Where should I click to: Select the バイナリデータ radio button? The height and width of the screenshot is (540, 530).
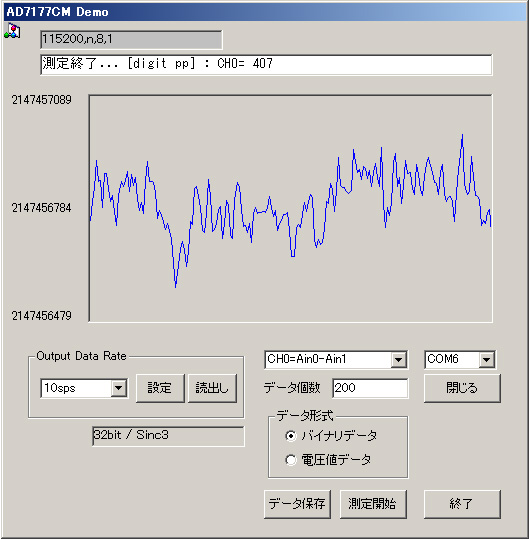291,436
